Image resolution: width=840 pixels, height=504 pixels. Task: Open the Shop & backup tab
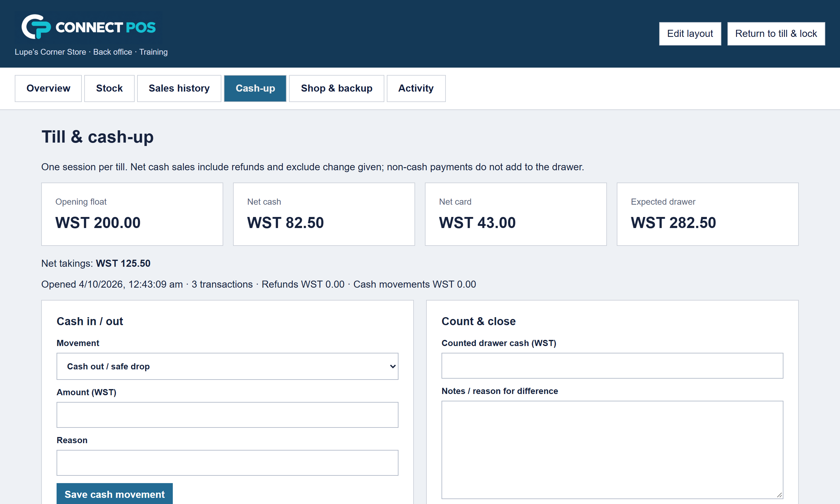[x=336, y=88]
